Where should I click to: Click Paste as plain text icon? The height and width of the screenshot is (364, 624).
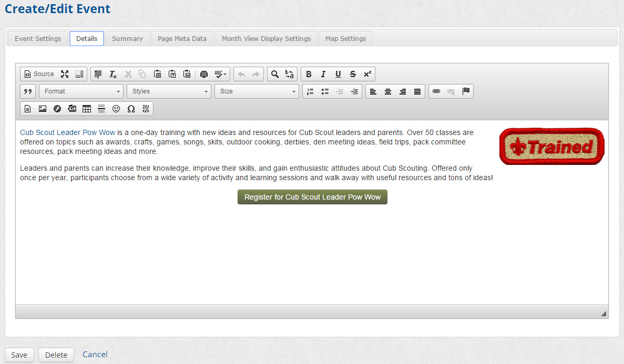click(172, 74)
